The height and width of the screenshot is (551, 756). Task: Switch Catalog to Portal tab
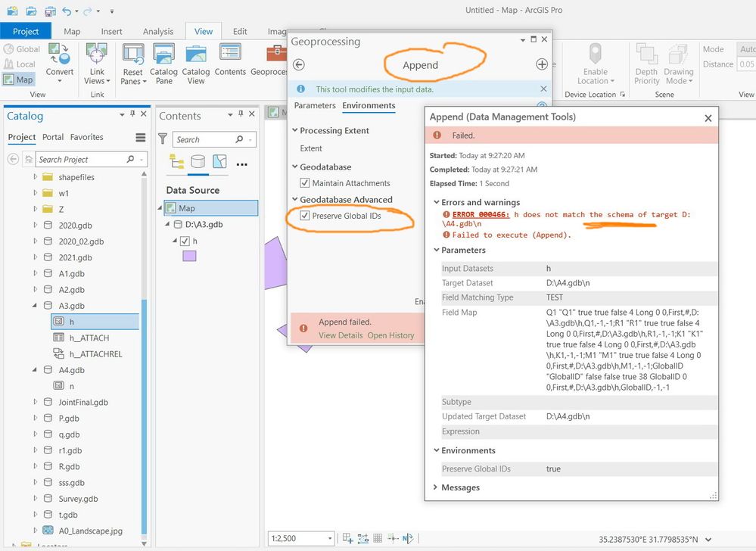(x=53, y=137)
